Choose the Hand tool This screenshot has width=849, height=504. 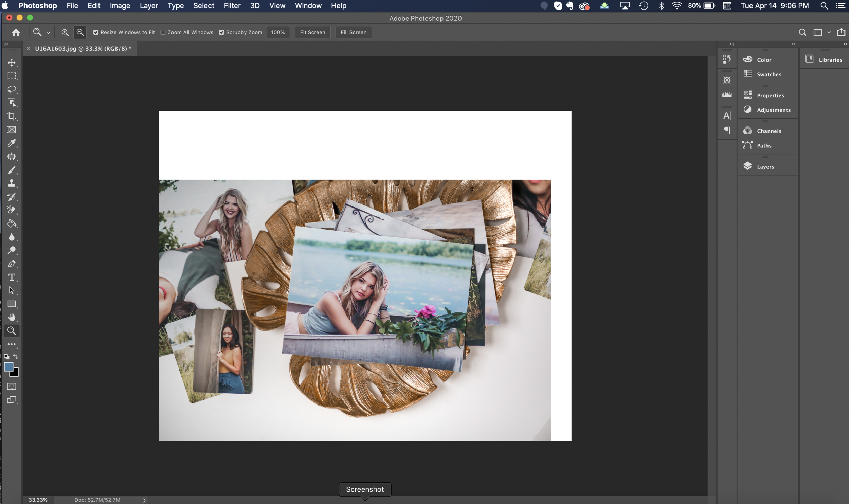click(12, 318)
